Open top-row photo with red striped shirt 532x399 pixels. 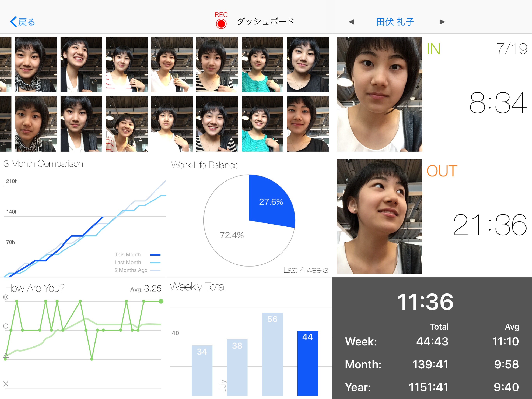pos(127,64)
